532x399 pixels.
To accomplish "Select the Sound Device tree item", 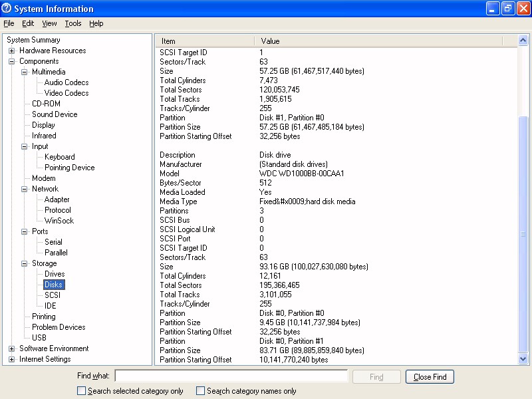I will pos(55,114).
